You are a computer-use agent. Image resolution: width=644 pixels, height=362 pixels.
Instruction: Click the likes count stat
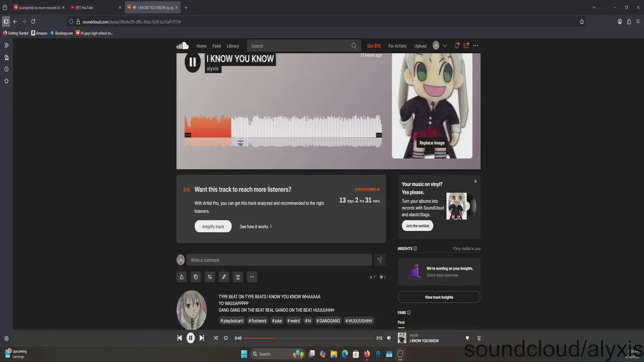[x=383, y=277]
